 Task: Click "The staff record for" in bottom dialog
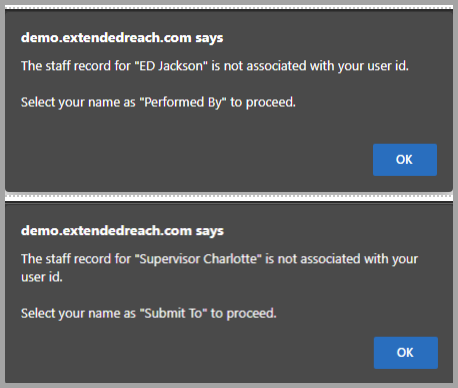click(x=76, y=259)
